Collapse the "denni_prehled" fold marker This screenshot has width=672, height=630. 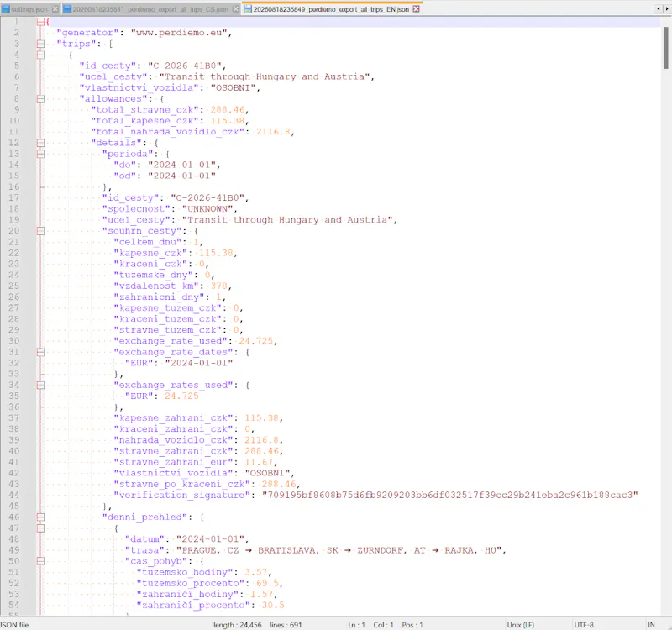click(x=40, y=517)
